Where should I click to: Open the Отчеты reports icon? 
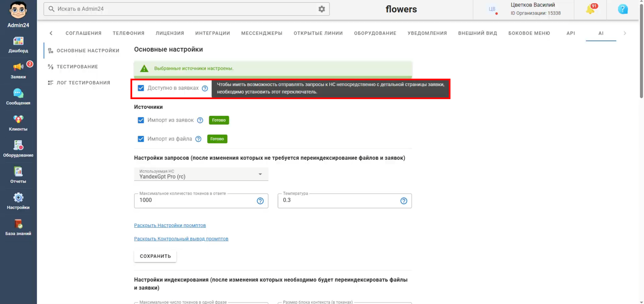tap(18, 172)
